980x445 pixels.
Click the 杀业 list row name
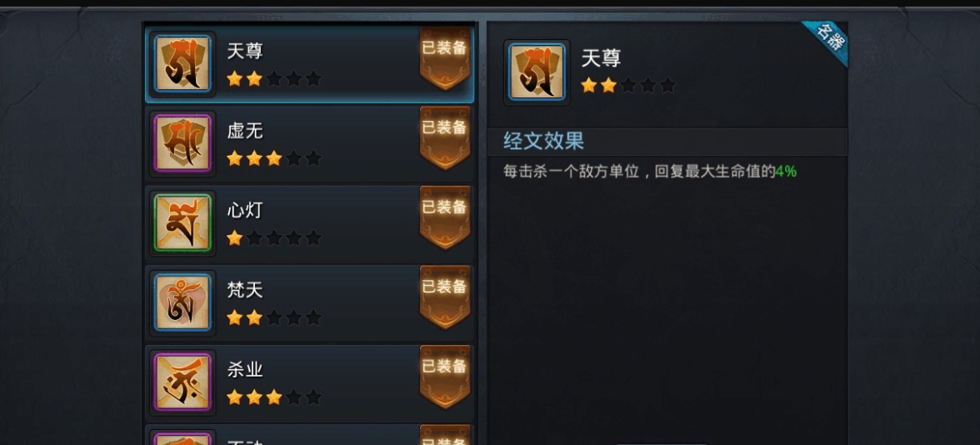pyautogui.click(x=245, y=369)
